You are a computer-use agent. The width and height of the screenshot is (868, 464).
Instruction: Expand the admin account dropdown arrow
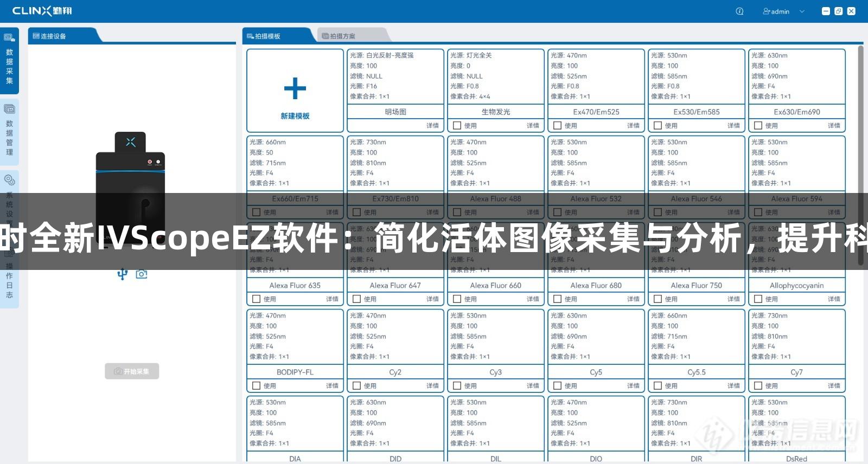802,11
